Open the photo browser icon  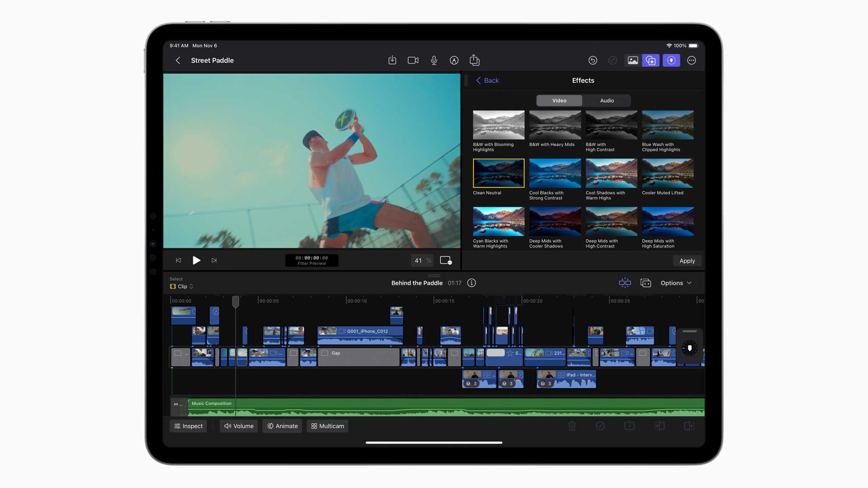tap(632, 60)
